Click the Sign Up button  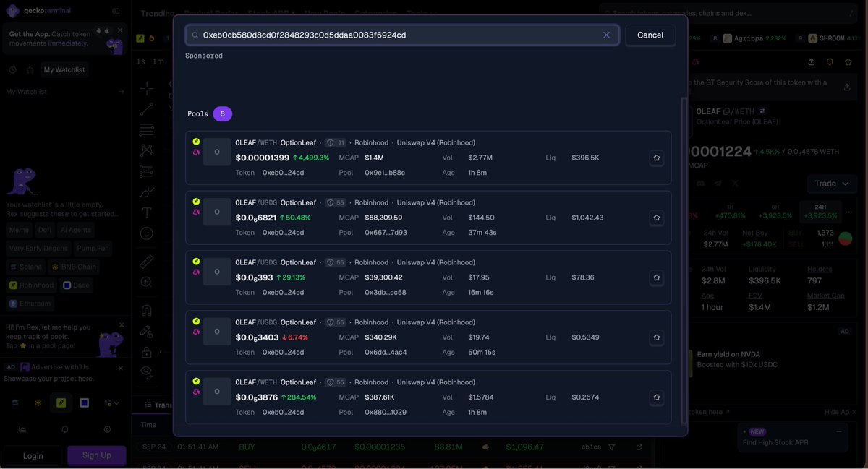(x=97, y=455)
